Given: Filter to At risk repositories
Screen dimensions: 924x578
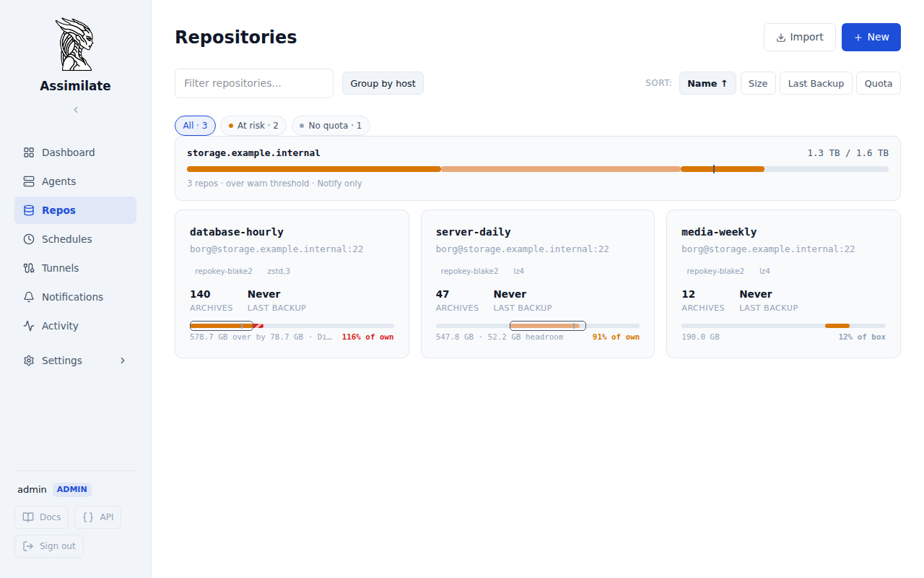Looking at the screenshot, I should [253, 126].
